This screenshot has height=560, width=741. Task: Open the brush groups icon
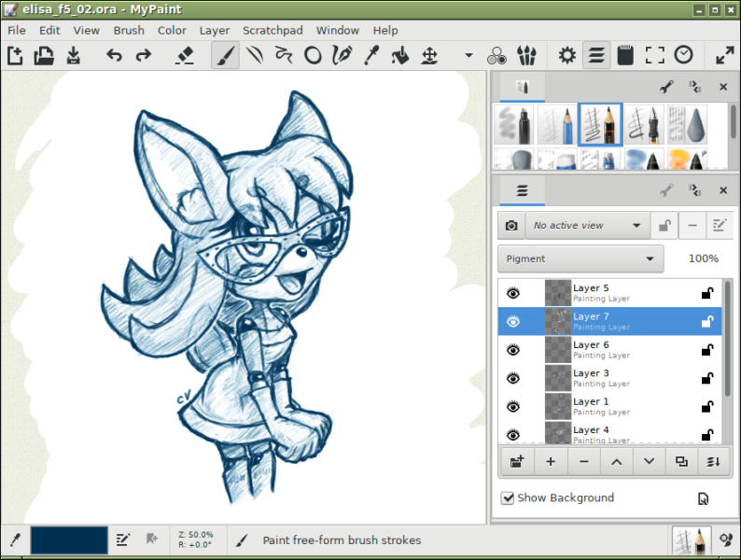pos(526,55)
